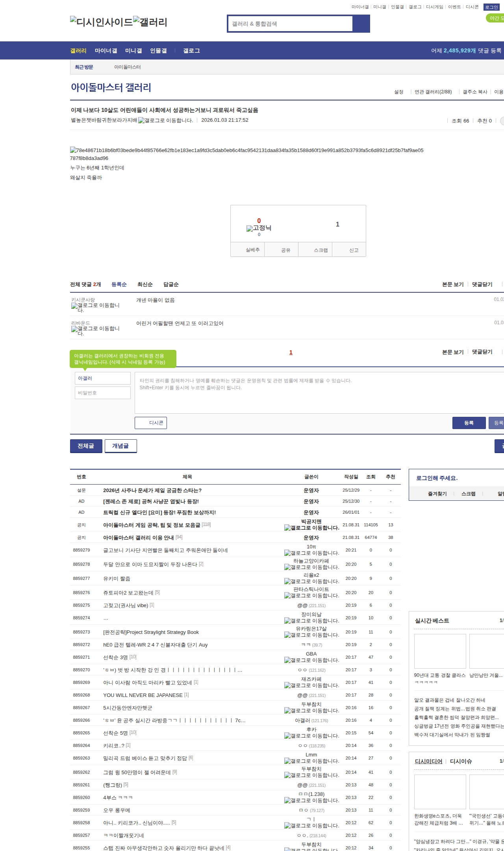Open 빅공지맨's gallog icon in post list
Image resolution: width=504 pixels, height=851 pixels.
[x=287, y=528]
